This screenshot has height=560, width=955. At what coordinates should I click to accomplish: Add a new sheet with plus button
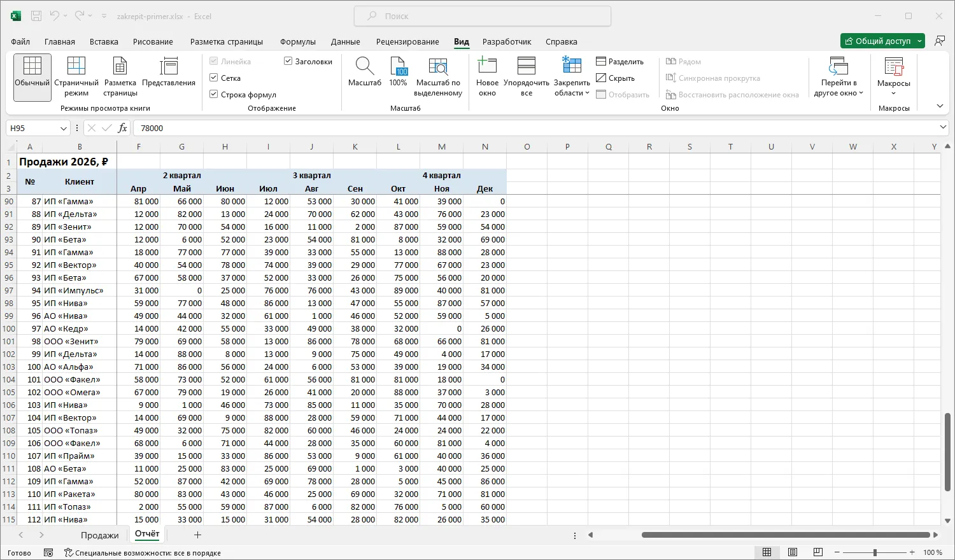click(x=197, y=535)
